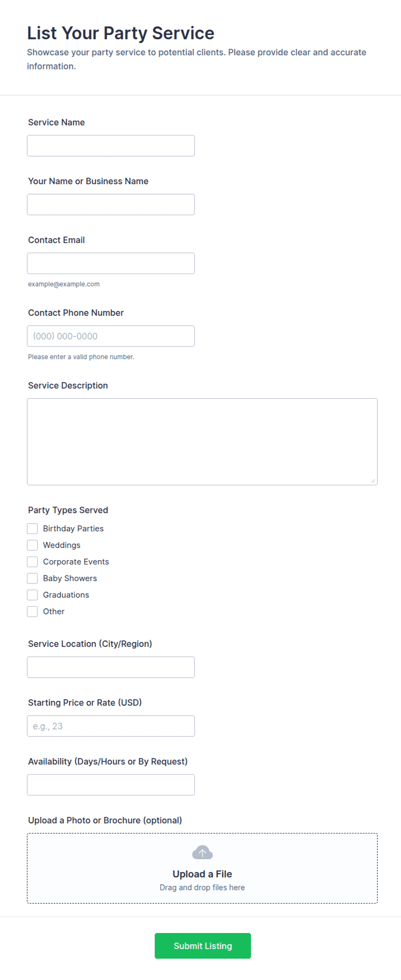Focus the Service Description text area
401x980 pixels.
pos(202,442)
